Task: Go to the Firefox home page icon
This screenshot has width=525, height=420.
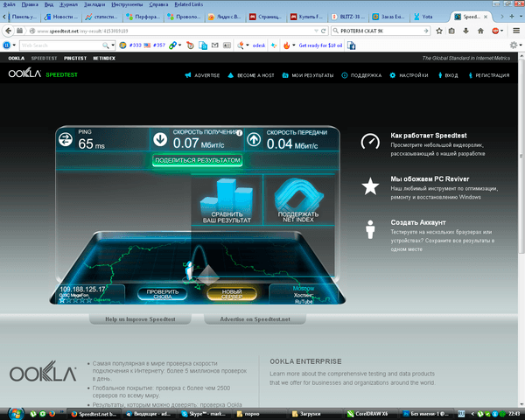Action: click(480, 31)
